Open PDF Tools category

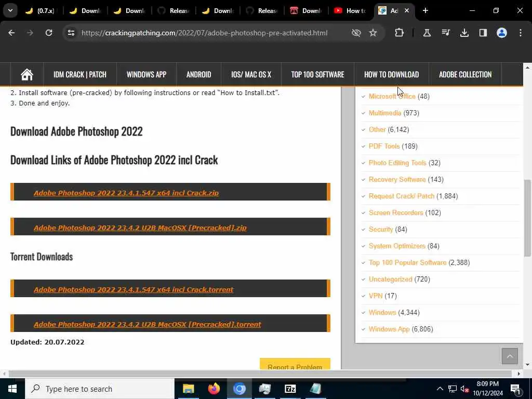point(384,146)
